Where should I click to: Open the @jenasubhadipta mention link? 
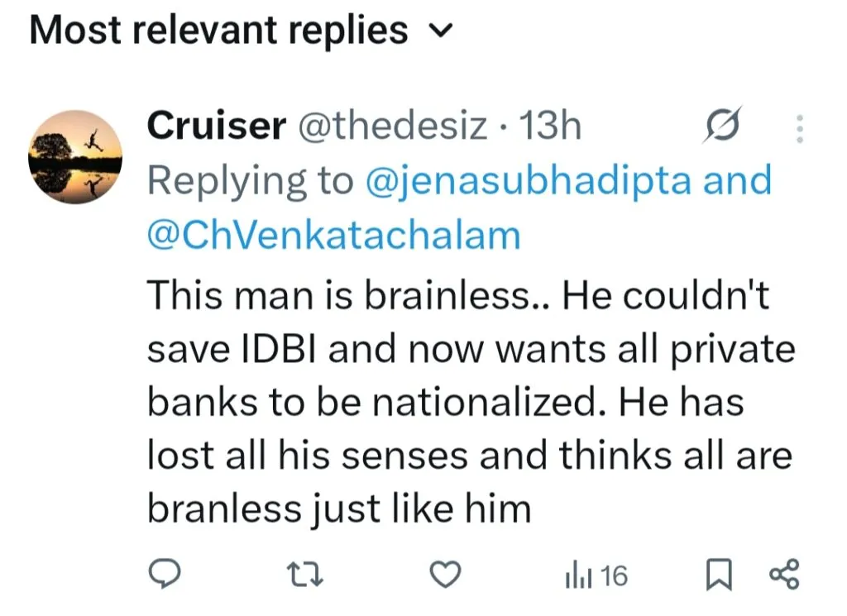pyautogui.click(x=529, y=181)
